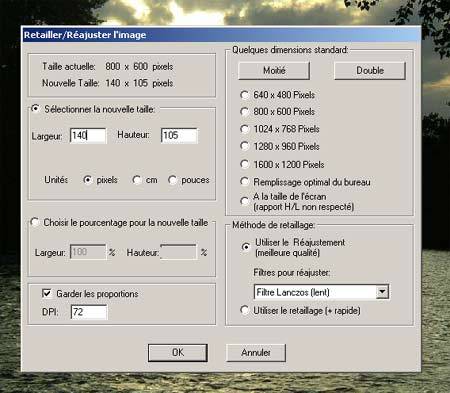
Task: Choose the percentage option for new size
Action: coord(35,222)
